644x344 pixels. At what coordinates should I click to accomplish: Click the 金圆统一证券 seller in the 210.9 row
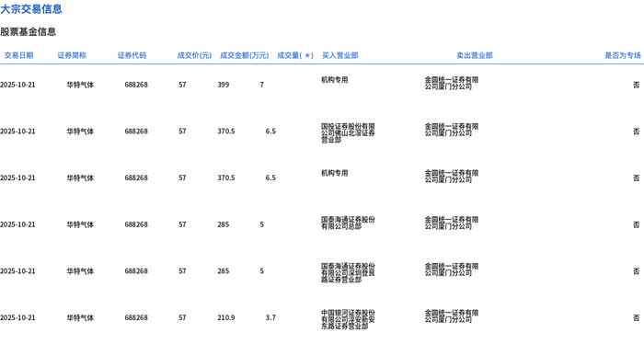pos(452,316)
